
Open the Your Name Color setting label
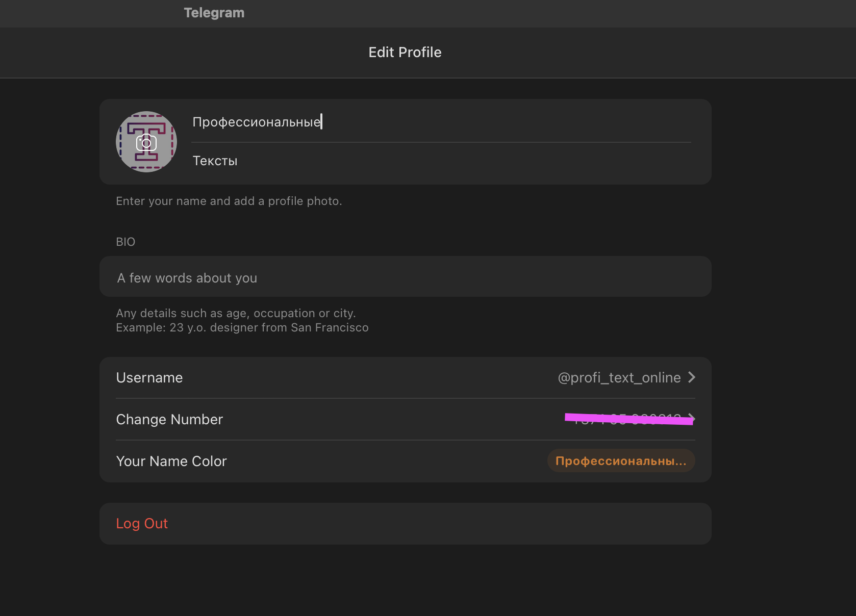171,461
